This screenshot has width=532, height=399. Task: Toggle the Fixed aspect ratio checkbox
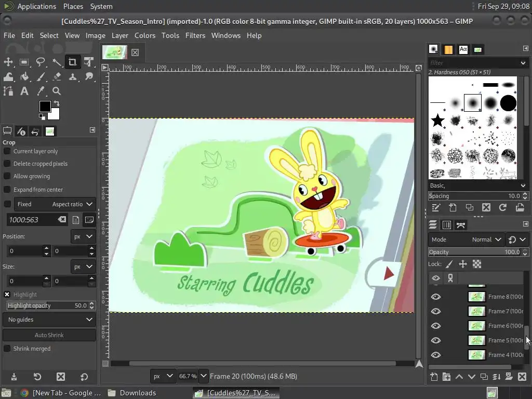click(7, 204)
